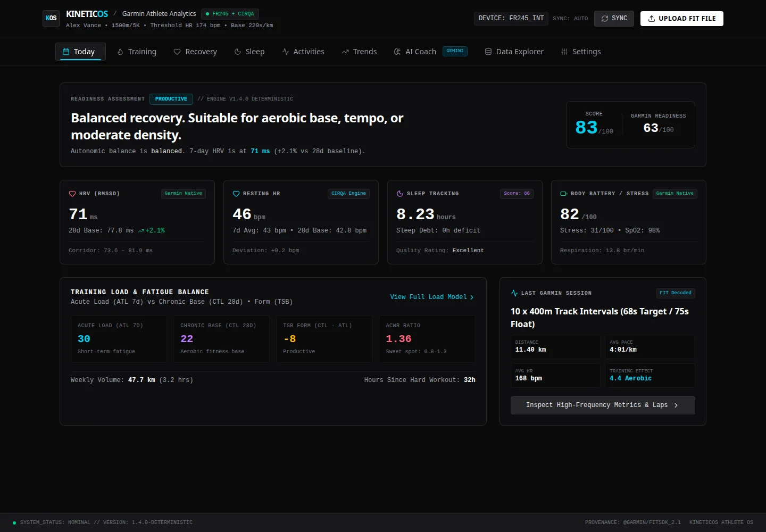Click the FIT Decoded badge
This screenshot has width=766, height=532.
(x=676, y=293)
